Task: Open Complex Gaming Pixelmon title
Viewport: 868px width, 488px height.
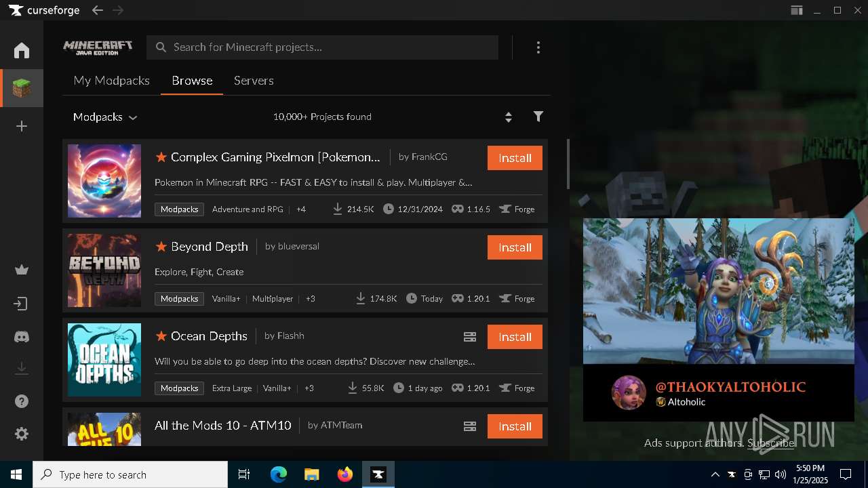Action: click(275, 157)
